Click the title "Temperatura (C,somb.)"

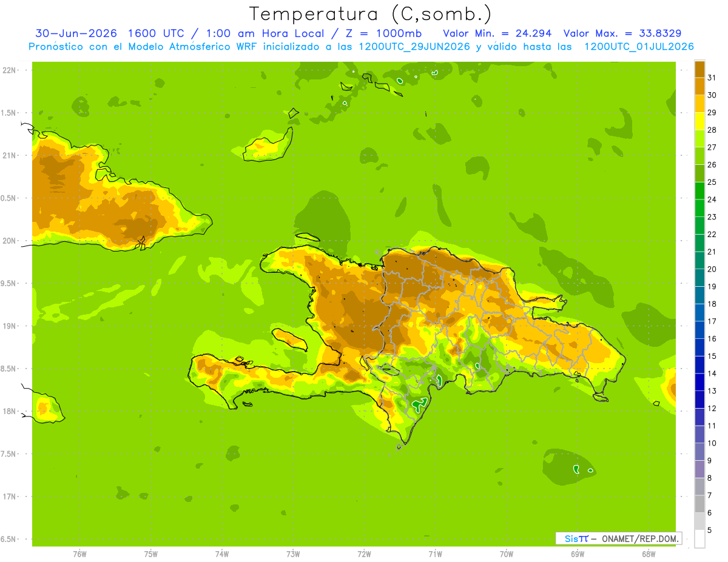(370, 14)
